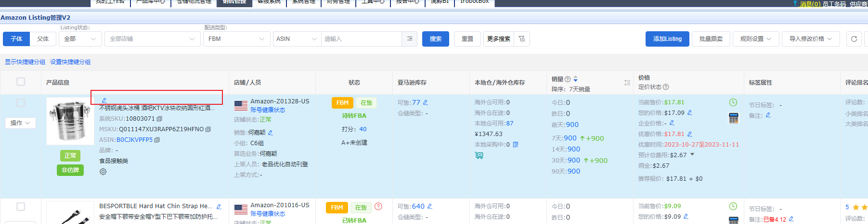
Task: Focus the 请输入 search input
Action: coord(362,39)
